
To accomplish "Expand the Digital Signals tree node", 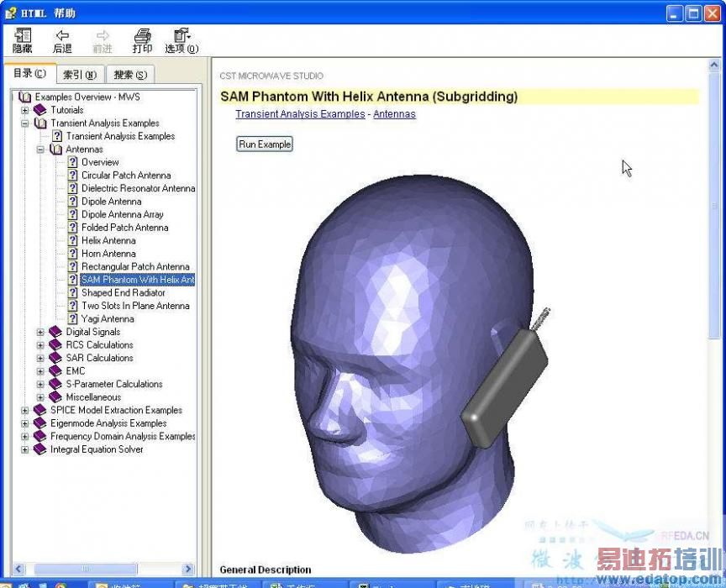I will [x=40, y=332].
